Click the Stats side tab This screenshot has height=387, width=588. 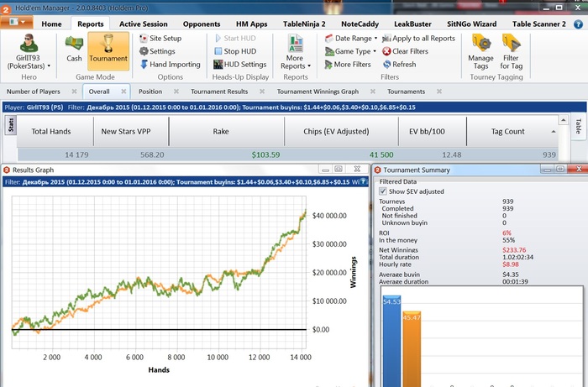(10, 125)
